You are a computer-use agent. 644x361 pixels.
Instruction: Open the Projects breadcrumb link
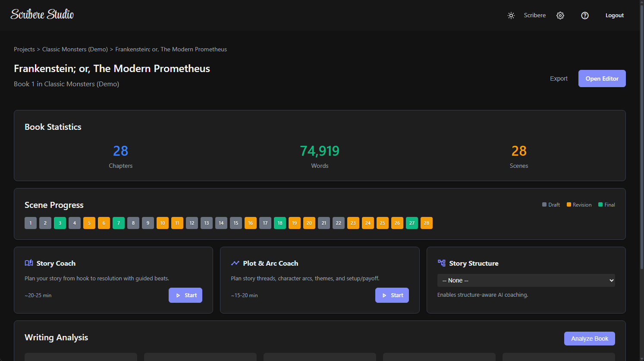[24, 49]
